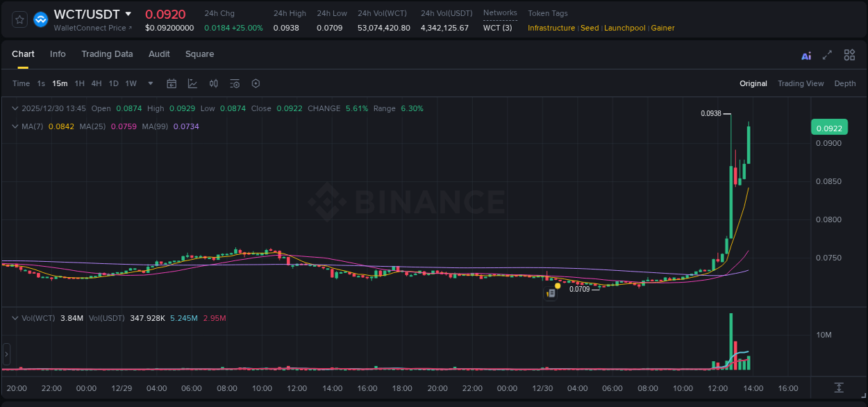Open the Ai analysis icon
Screen dimensions: 868x407
[x=806, y=54]
